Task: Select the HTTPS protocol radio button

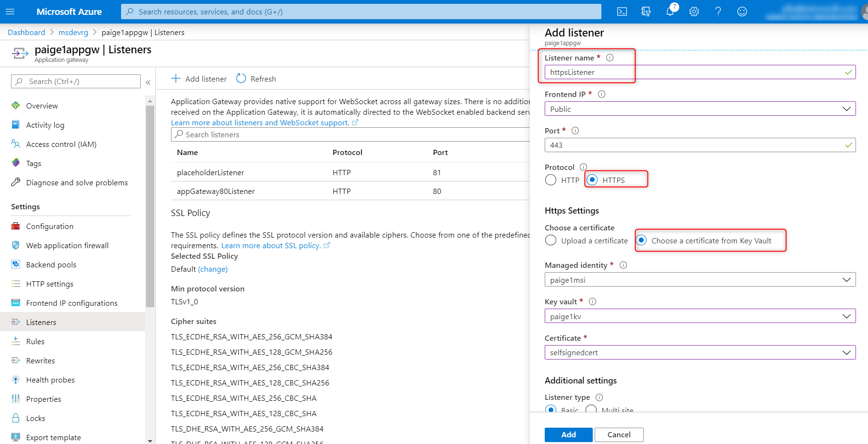Action: (592, 180)
